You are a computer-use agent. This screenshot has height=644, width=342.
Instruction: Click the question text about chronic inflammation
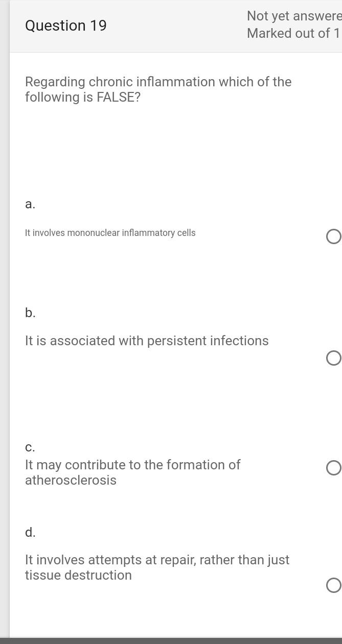[x=158, y=89]
